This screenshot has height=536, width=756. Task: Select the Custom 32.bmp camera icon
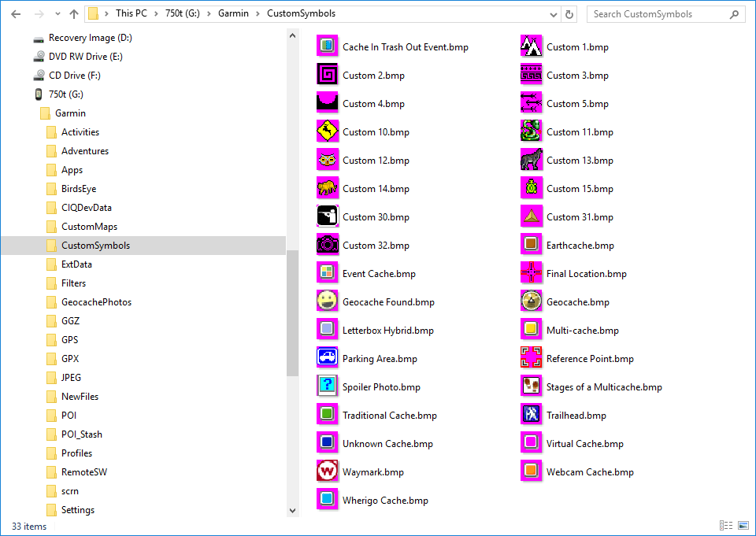327,245
